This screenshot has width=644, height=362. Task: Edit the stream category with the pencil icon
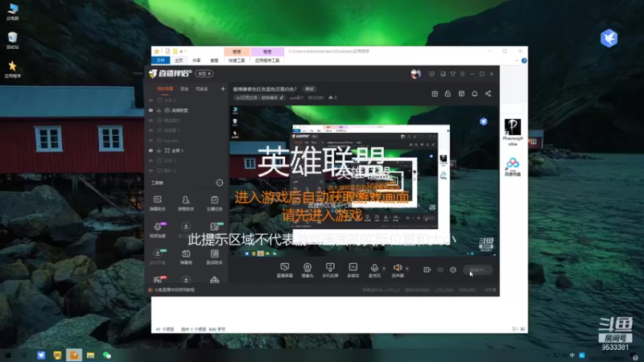[x=281, y=97]
